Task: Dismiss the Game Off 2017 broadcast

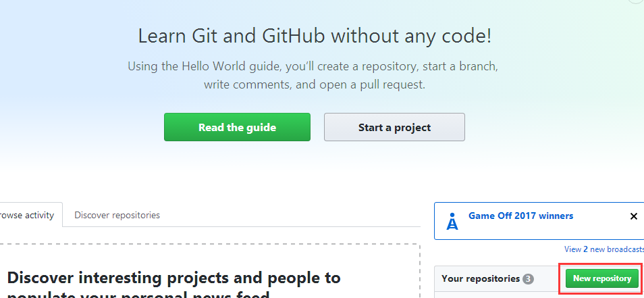Action: (x=633, y=216)
